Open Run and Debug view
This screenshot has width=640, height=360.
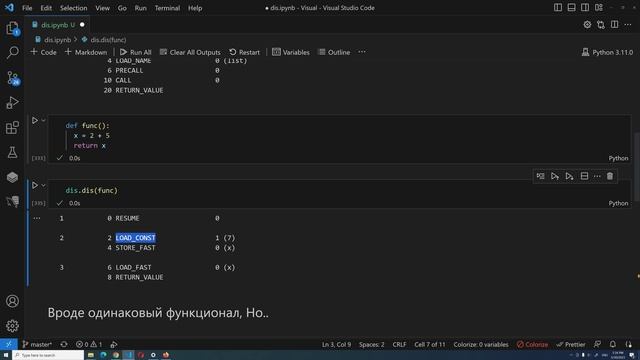point(12,102)
